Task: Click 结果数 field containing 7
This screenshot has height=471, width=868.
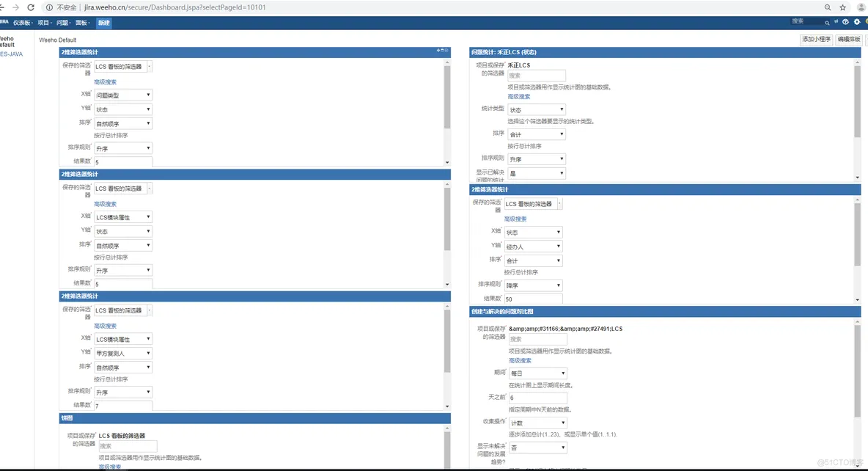Action: coord(122,406)
